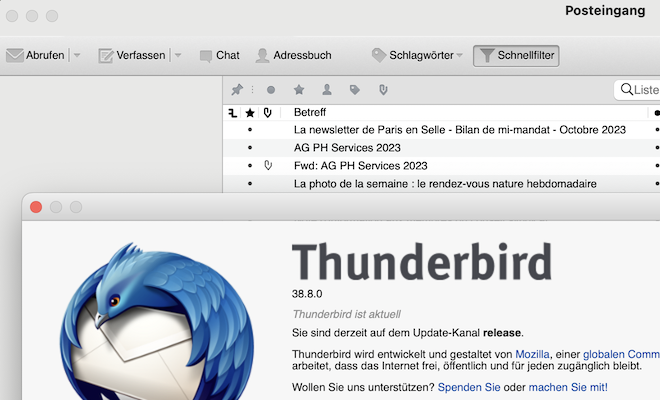Toggle the Schnellfilter quick filter bar
The image size is (660, 400).
click(x=516, y=56)
